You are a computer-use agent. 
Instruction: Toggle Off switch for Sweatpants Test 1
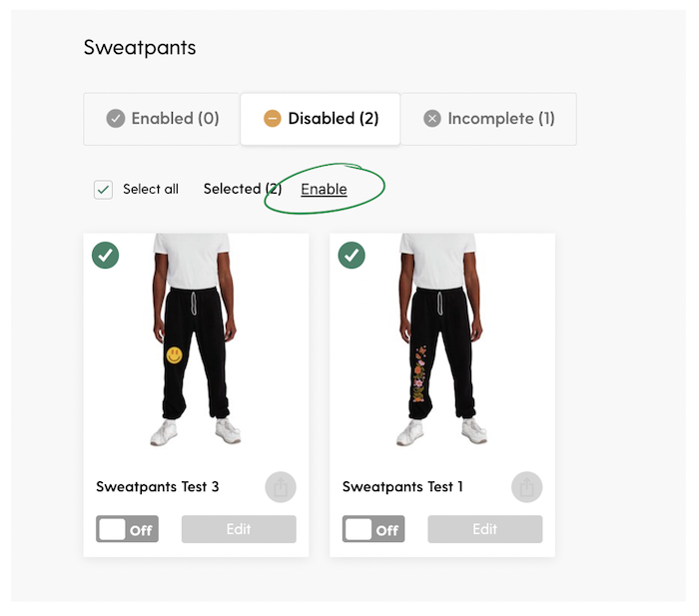[373, 529]
